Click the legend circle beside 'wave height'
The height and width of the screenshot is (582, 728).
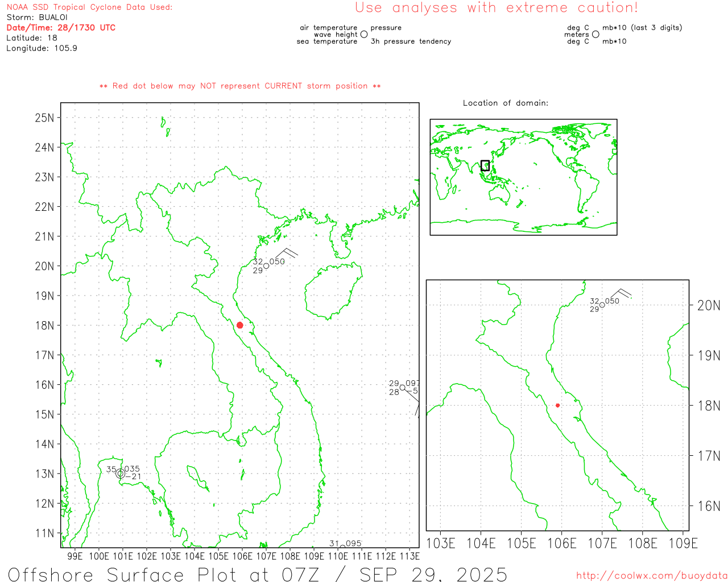364,35
